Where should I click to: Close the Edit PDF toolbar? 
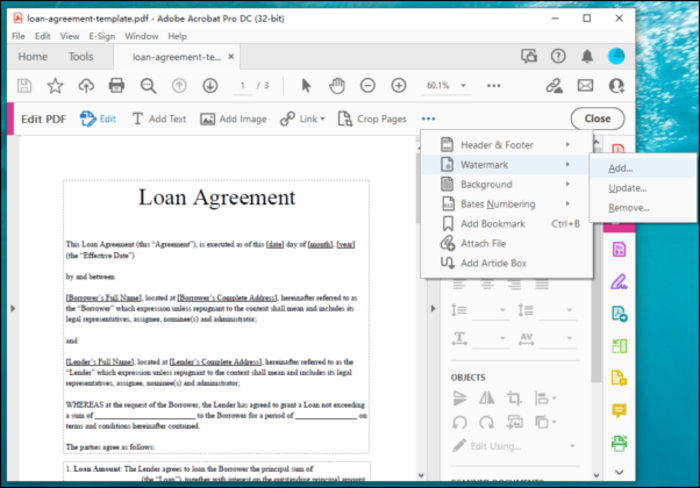597,118
